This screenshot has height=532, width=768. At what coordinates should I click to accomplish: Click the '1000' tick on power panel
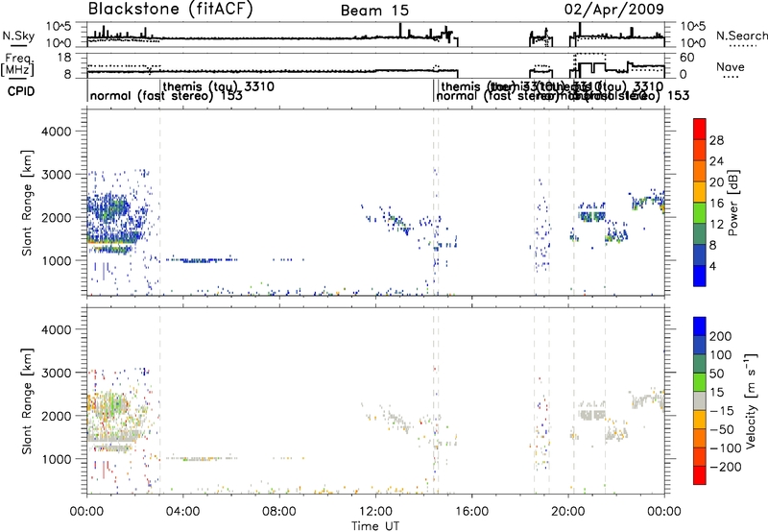coord(56,260)
